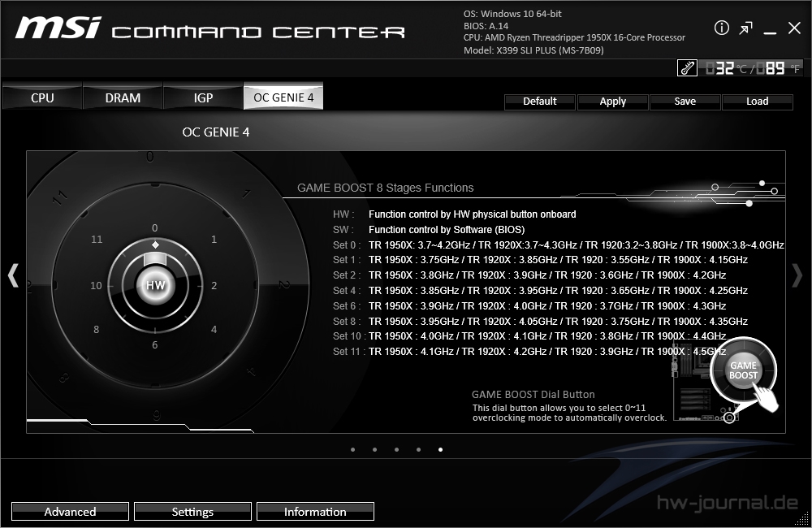
Task: Click the GAME BOOST dial button graphic
Action: pos(743,370)
